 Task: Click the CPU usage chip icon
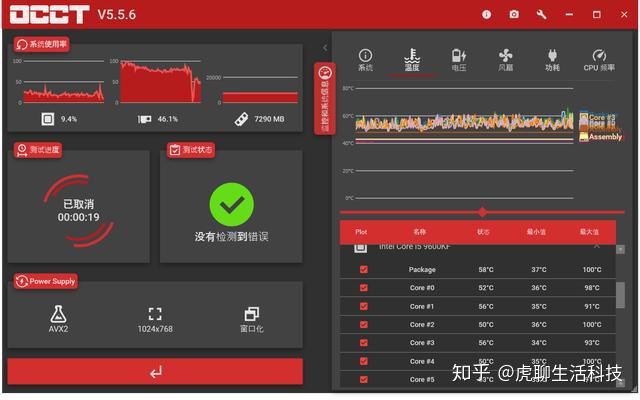[48, 119]
